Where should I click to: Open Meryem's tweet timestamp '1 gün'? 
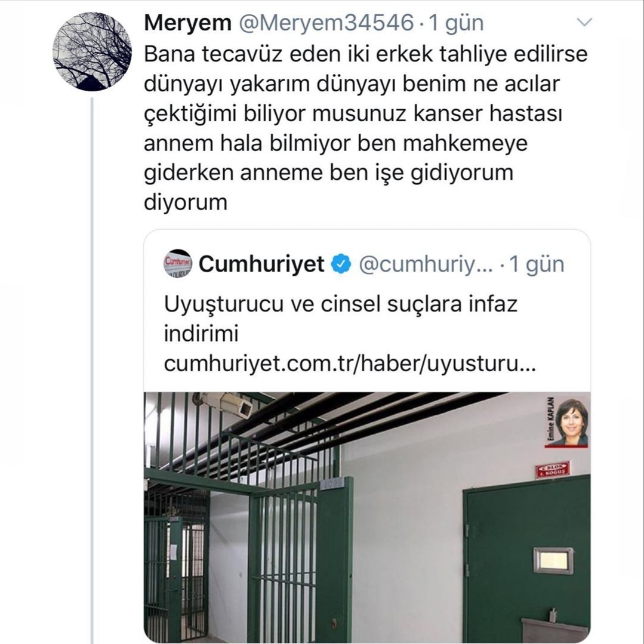457,23
